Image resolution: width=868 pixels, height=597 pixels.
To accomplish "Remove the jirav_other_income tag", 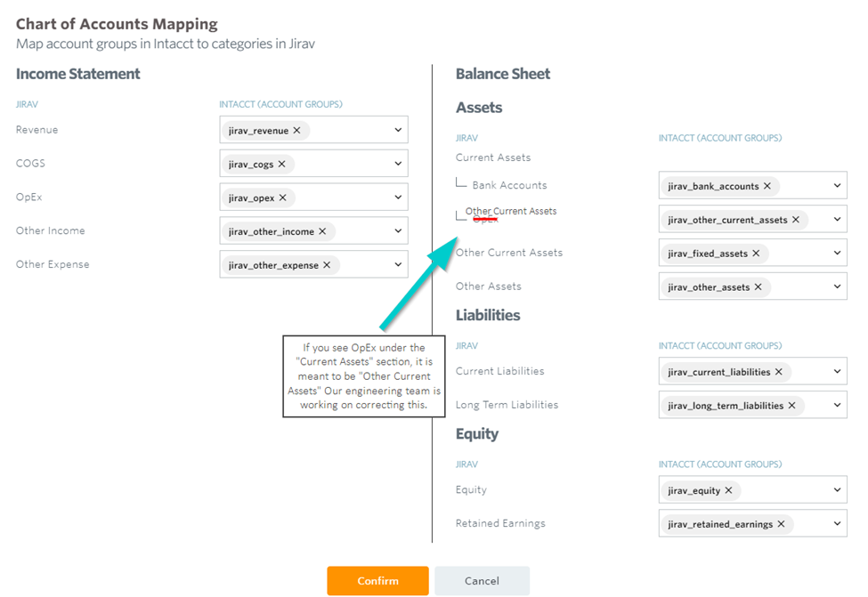I will 322,231.
